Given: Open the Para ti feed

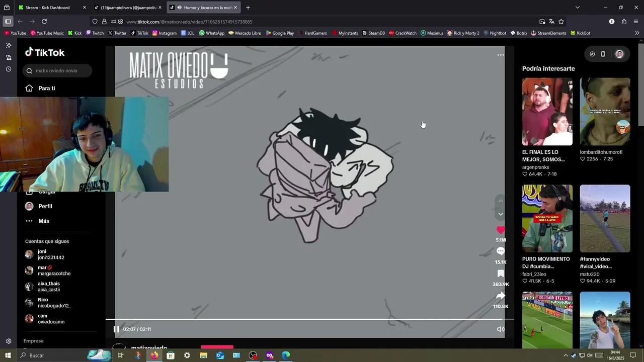Looking at the screenshot, I should coord(47,88).
